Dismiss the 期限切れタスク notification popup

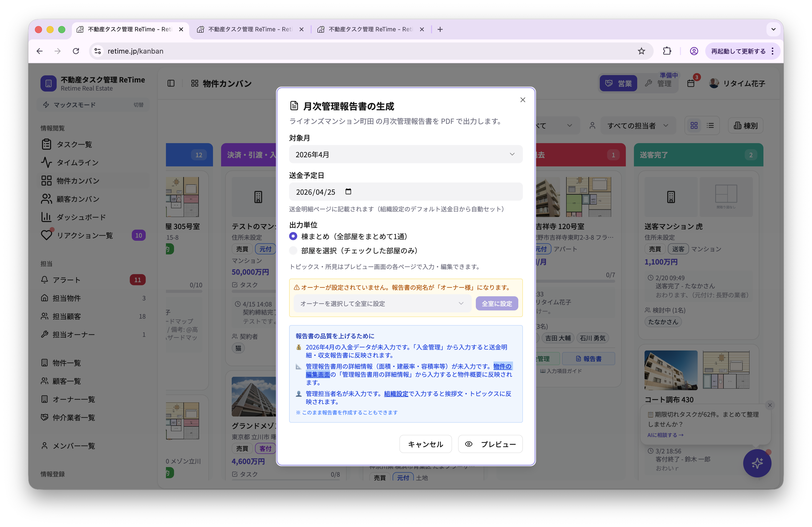click(x=770, y=405)
